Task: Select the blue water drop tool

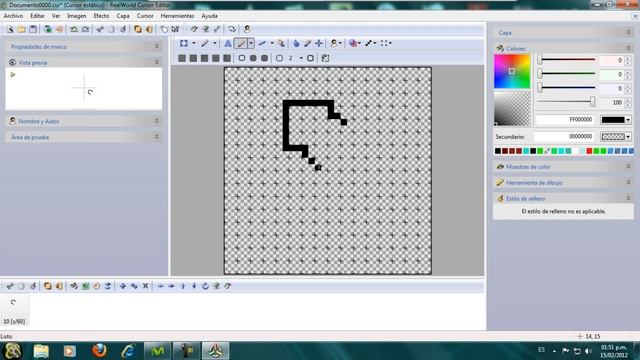Action: [x=296, y=43]
